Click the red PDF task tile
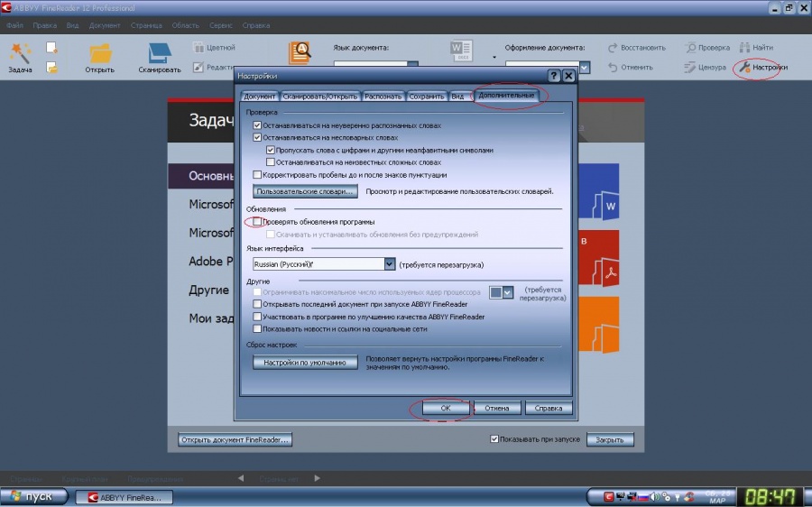This screenshot has height=507, width=812. (599, 257)
